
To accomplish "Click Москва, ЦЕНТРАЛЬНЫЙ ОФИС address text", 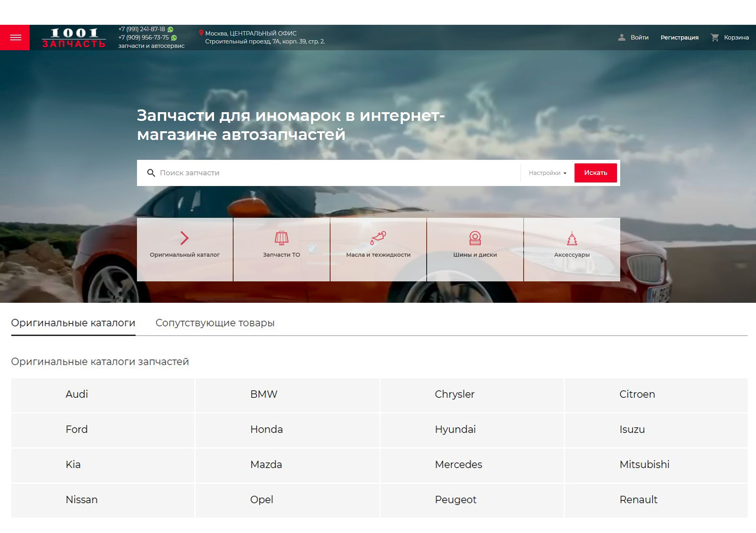I will (251, 33).
